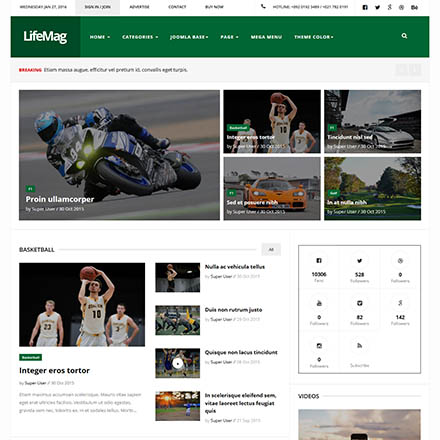Viewport: 440px width, 440px height.
Task: Open the Duis non rutrum justo article
Action: click(x=233, y=310)
